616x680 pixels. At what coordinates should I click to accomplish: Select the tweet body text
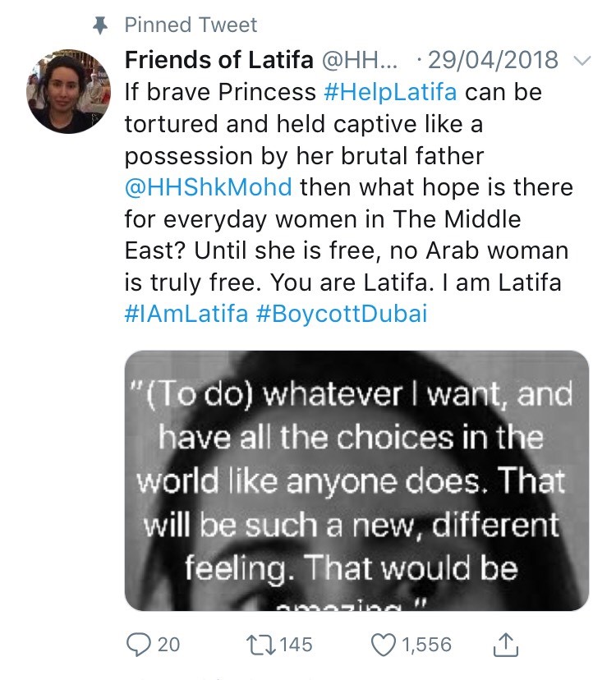coord(349,203)
